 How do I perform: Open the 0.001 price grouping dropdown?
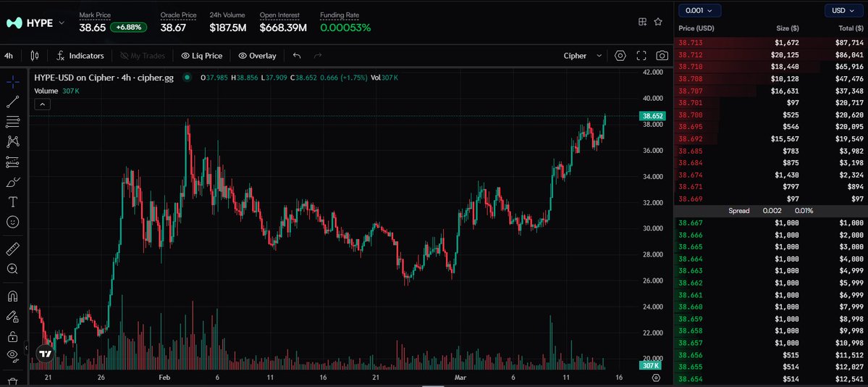click(700, 10)
